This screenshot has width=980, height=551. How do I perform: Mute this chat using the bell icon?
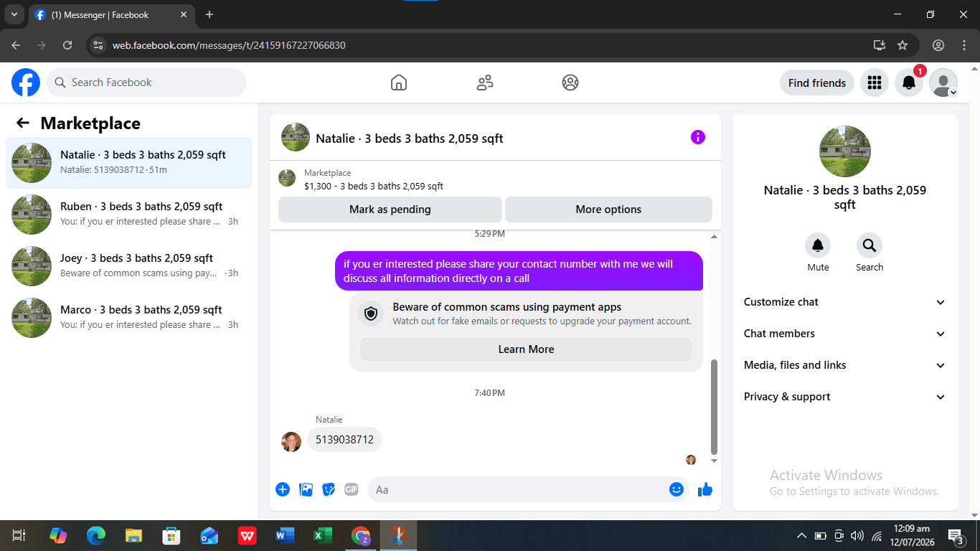click(x=818, y=246)
